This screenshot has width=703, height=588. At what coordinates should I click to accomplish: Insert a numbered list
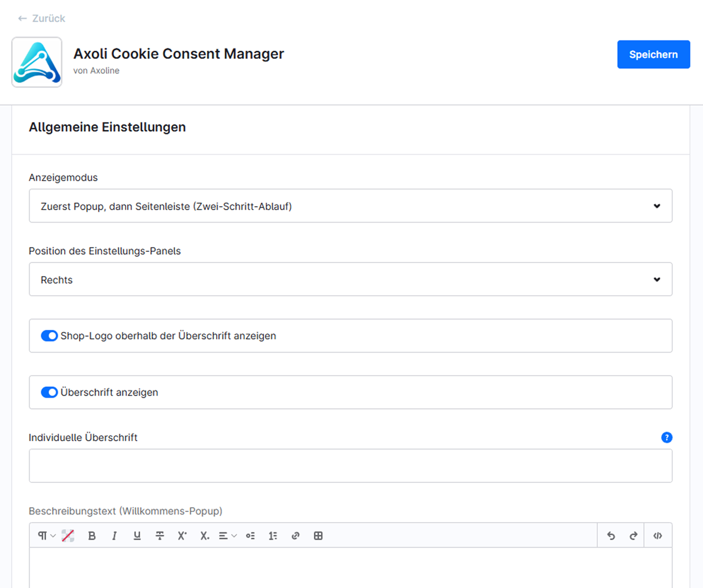(273, 536)
